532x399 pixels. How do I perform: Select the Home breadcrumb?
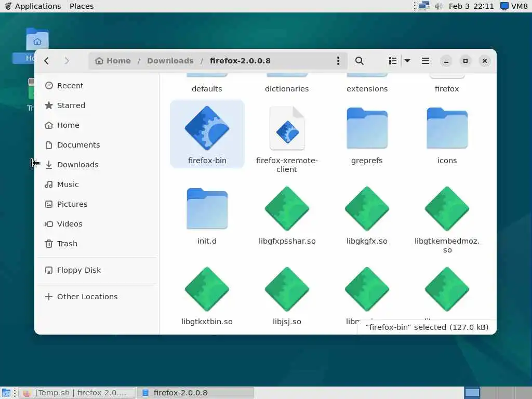(x=113, y=61)
